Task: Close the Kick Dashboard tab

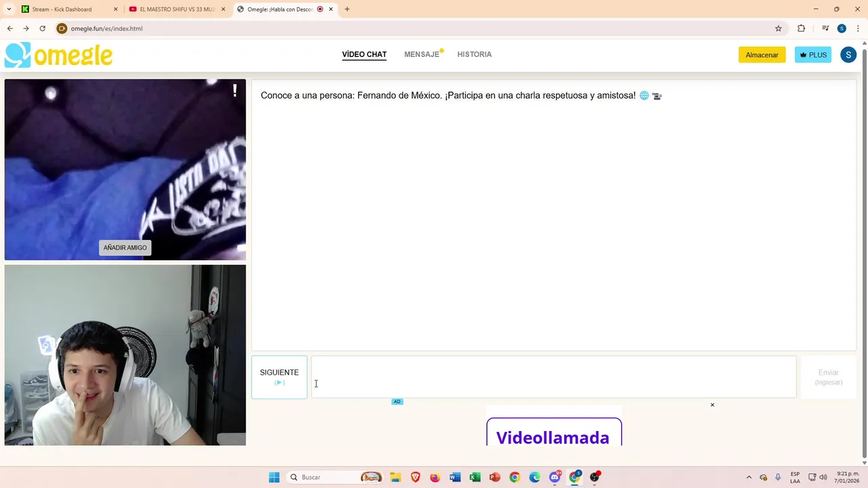Action: tap(115, 9)
